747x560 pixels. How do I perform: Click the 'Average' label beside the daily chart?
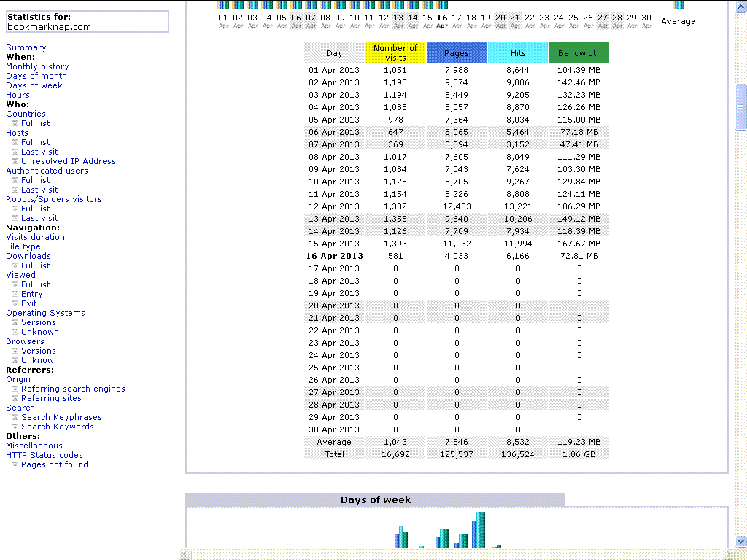tap(678, 21)
